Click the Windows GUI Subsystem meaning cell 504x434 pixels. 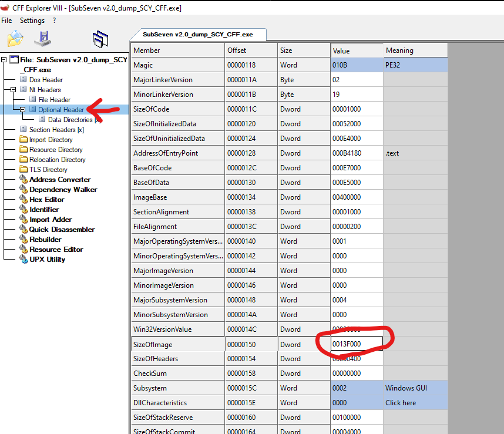click(x=405, y=388)
